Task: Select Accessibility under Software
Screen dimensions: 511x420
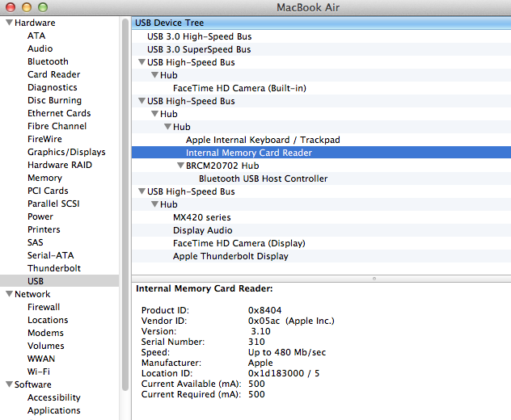Action: point(54,397)
